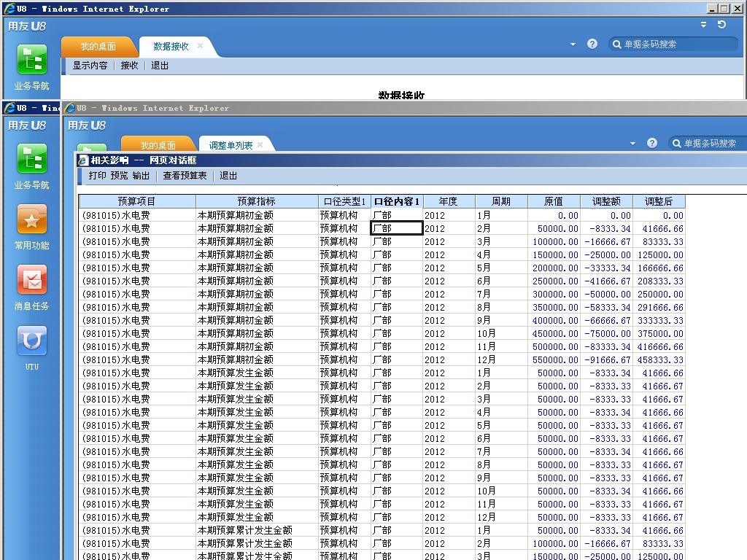The height and width of the screenshot is (560, 747).
Task: Click 调整额 -58333.34 cell
Action: [606, 308]
